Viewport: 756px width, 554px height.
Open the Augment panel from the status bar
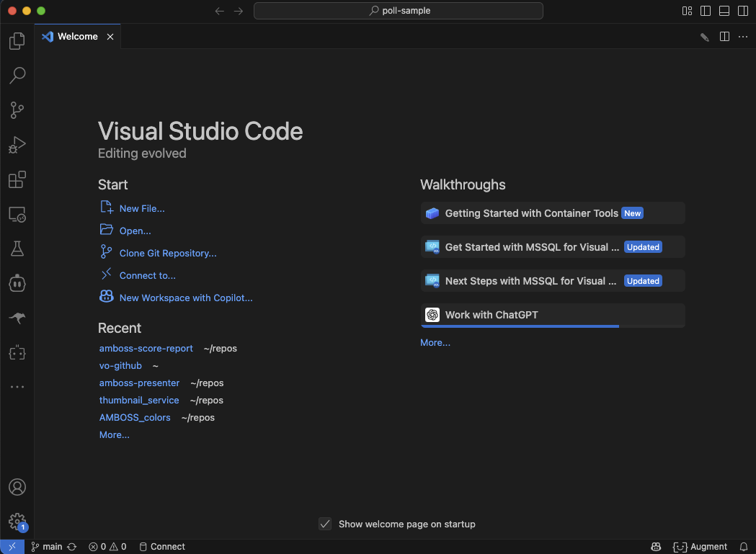click(701, 546)
